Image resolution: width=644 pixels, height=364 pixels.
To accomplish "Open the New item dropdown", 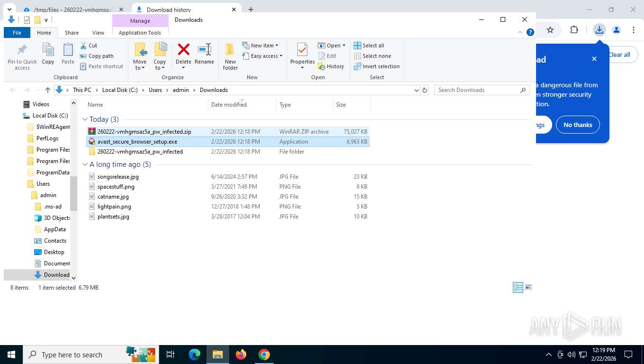I will coord(260,45).
